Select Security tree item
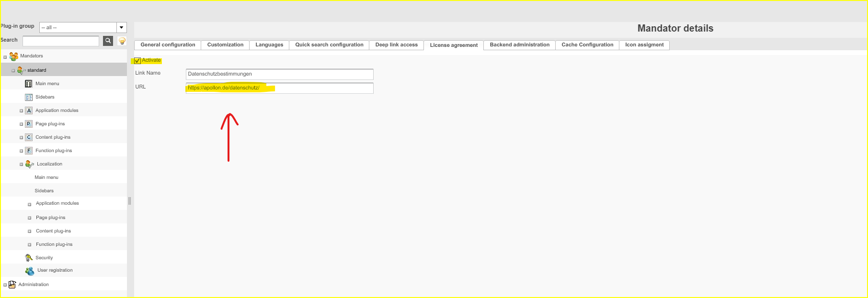Image resolution: width=868 pixels, height=298 pixels. pos(44,258)
